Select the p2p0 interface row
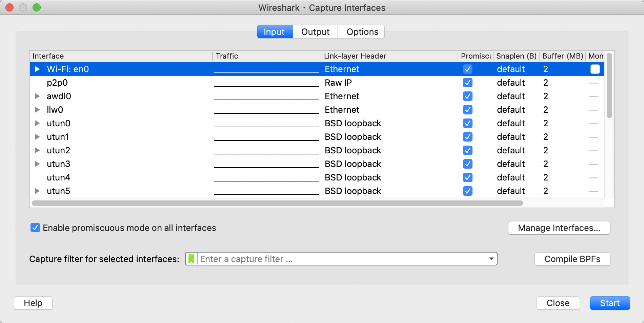Screen dimensions: 644x323 click(317, 83)
